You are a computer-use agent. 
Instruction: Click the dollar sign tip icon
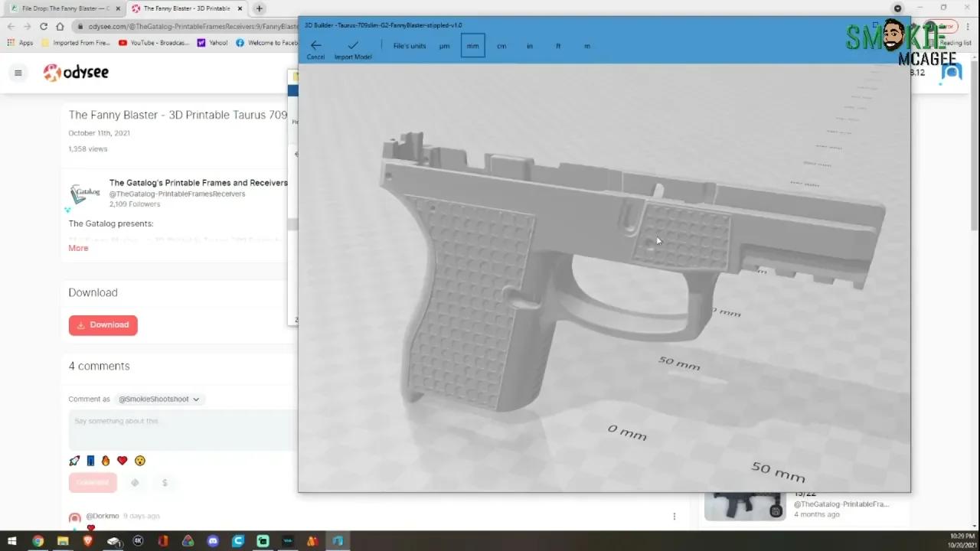(x=165, y=483)
